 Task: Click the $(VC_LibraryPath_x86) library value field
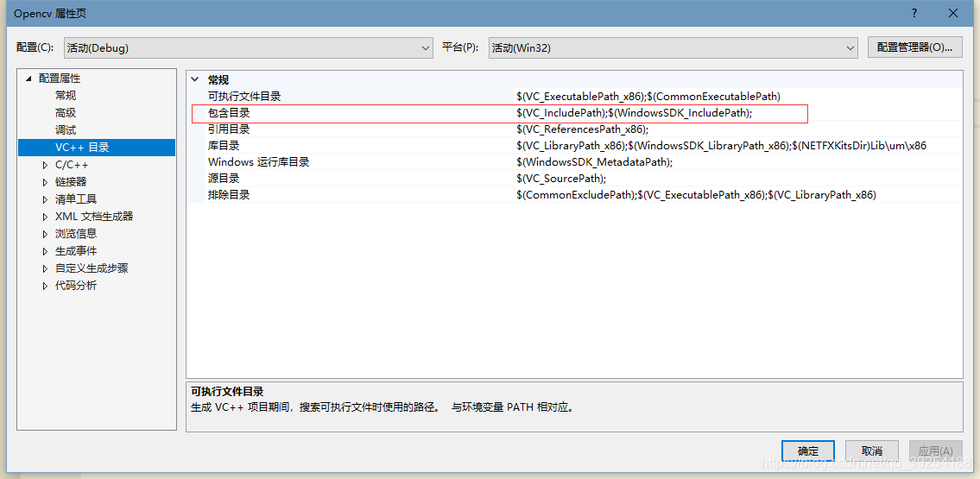[x=737, y=146]
